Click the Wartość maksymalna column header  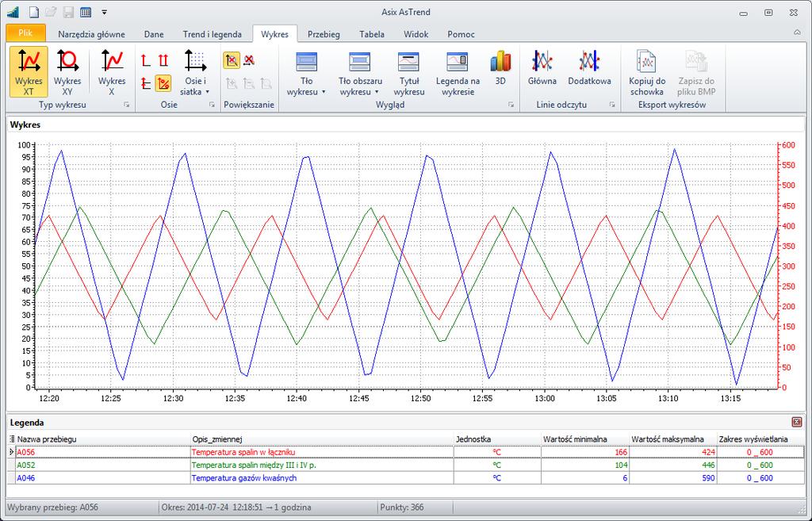(x=672, y=439)
